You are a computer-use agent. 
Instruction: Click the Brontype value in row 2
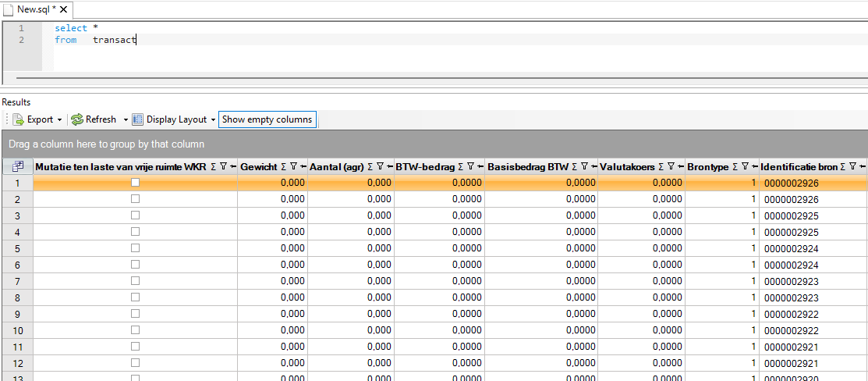pyautogui.click(x=722, y=198)
